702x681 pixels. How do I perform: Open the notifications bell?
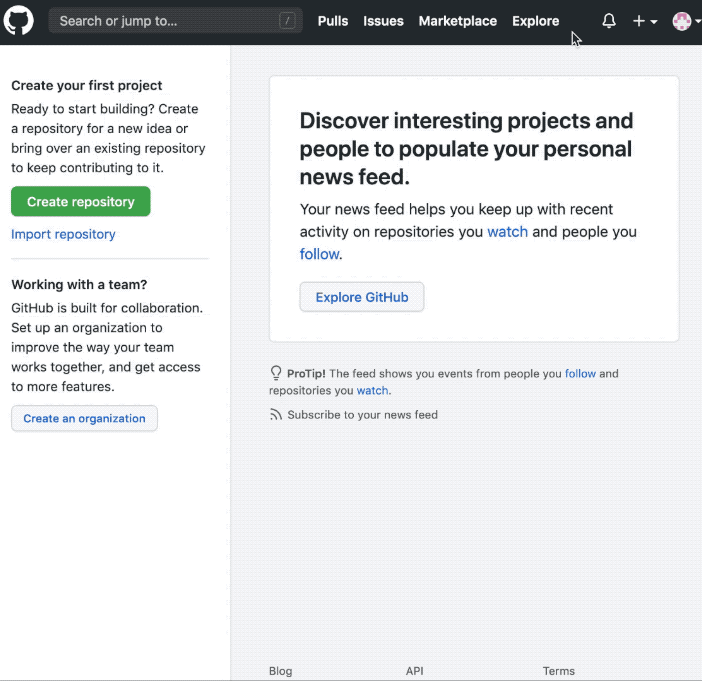click(x=609, y=21)
